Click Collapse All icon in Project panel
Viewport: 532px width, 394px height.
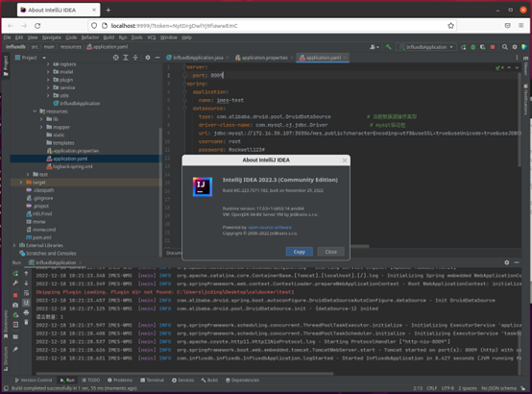pos(135,58)
